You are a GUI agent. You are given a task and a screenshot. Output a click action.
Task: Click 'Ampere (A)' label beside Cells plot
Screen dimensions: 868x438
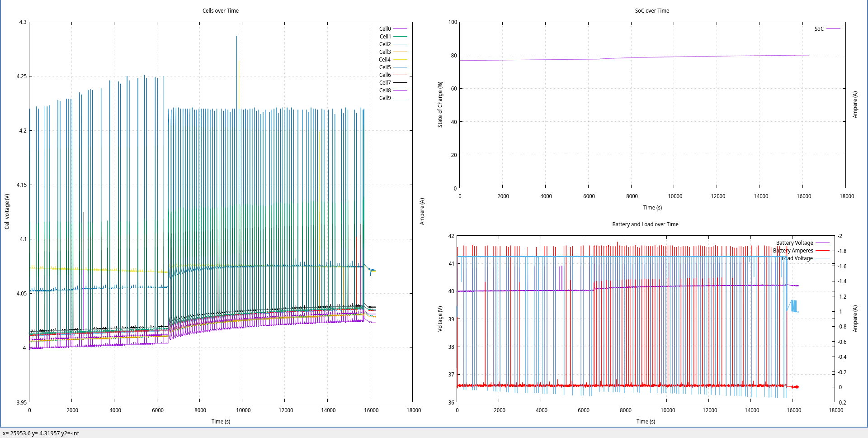[422, 211]
